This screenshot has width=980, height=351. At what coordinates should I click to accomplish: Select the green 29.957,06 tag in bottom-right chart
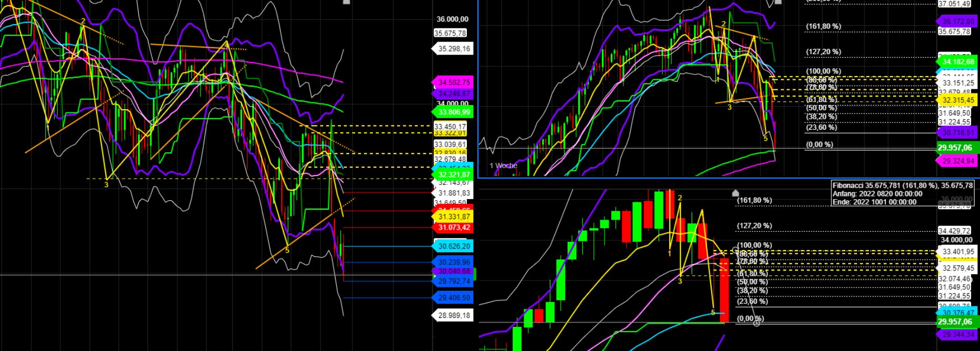(958, 322)
